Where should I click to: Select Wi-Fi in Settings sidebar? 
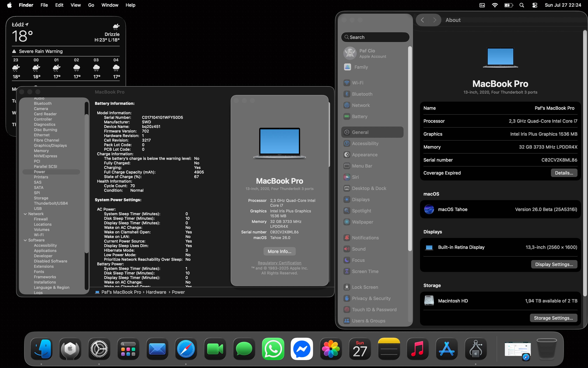[372, 83]
